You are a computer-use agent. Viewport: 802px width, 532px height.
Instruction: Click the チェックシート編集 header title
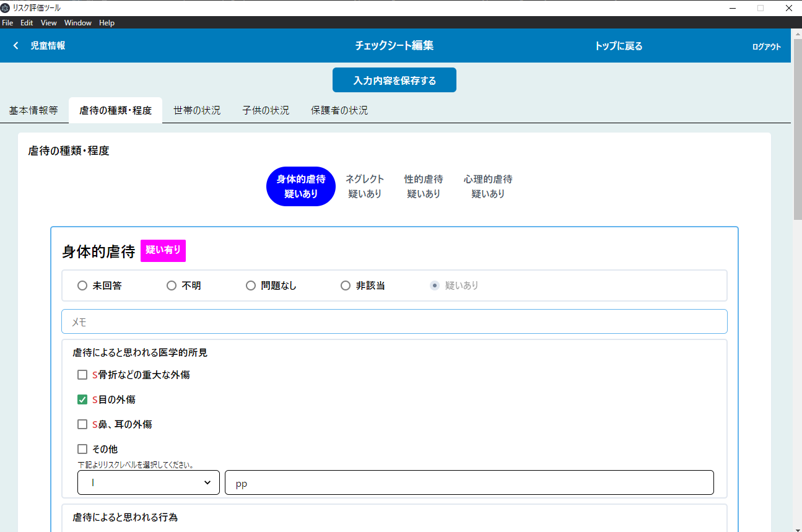[394, 46]
